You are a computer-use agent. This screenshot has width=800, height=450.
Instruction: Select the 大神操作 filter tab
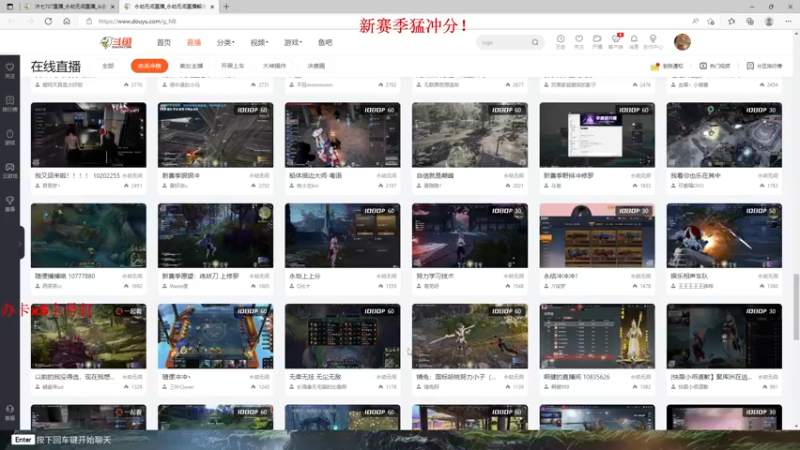(x=274, y=66)
